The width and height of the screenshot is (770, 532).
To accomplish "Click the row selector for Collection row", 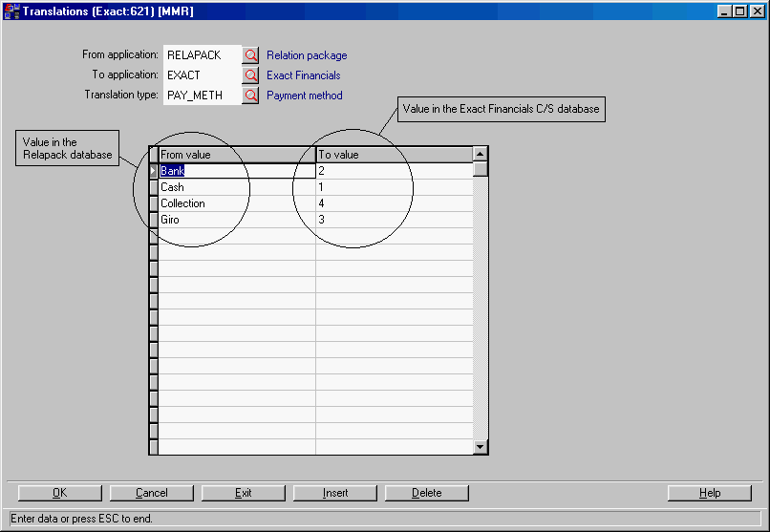I will 154,203.
